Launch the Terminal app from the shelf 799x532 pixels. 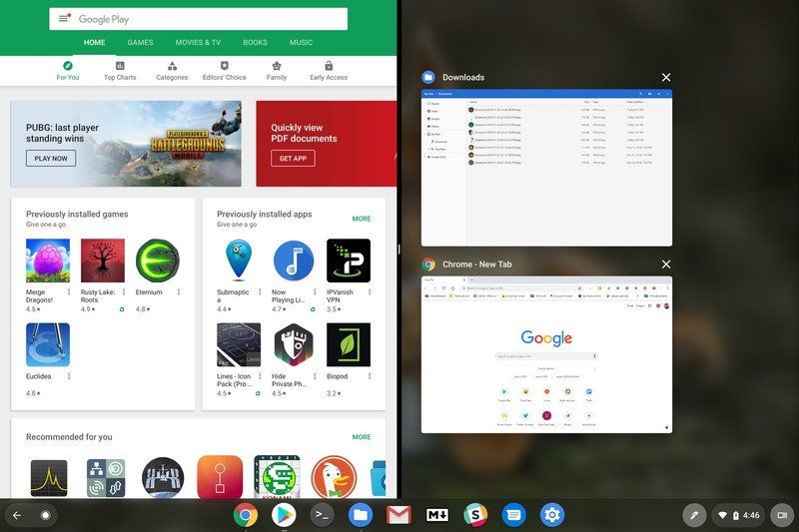point(322,515)
